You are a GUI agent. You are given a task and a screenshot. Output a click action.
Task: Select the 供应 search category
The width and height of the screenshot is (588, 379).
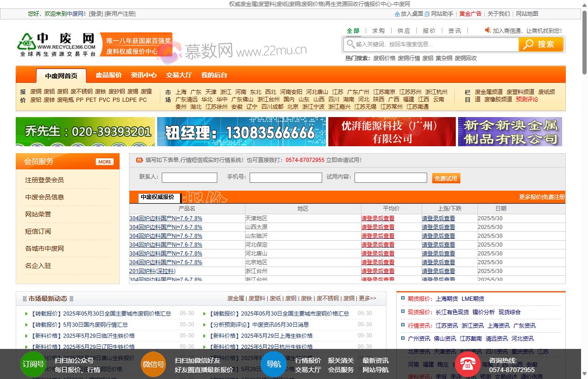pyautogui.click(x=403, y=31)
